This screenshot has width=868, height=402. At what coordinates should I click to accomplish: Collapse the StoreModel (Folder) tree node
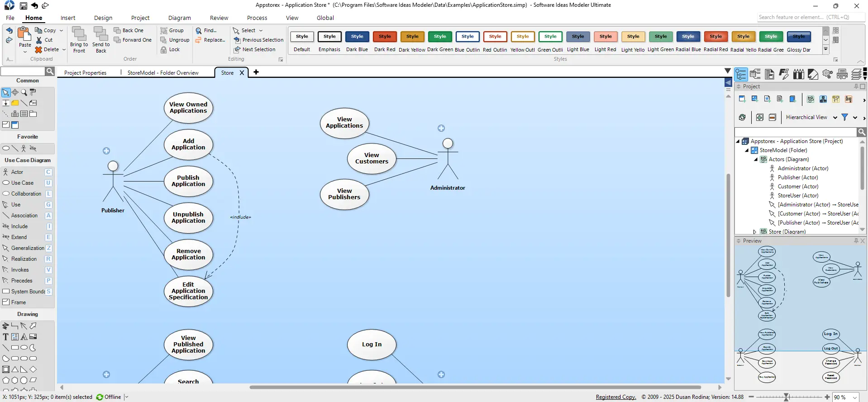click(x=747, y=150)
